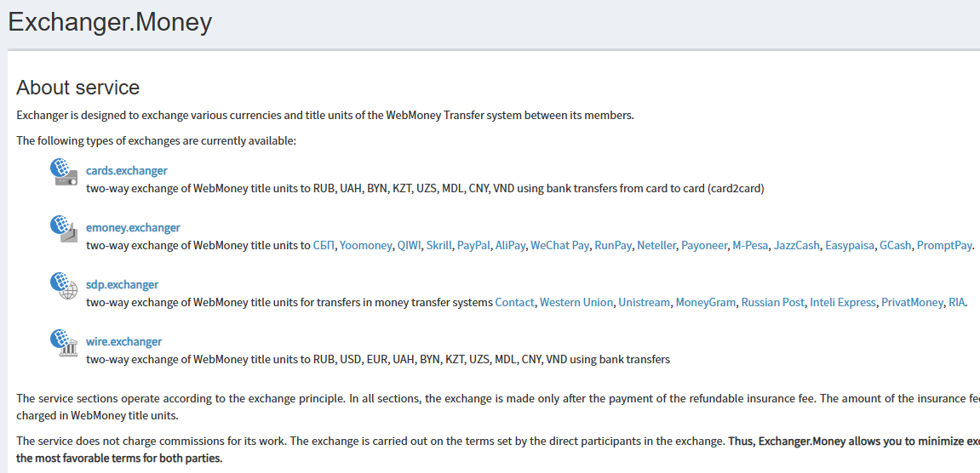Select the PayPal exchange link
The height and width of the screenshot is (473, 980).
(473, 245)
